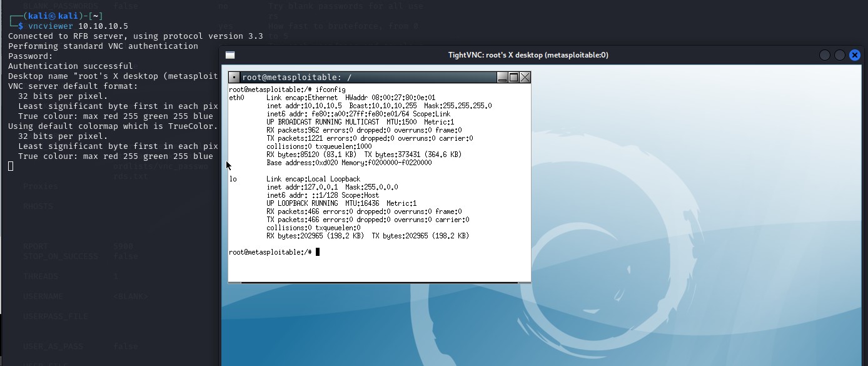This screenshot has height=366, width=868.
Task: Click 'Performing standard VNC authentication' line
Action: pos(103,46)
